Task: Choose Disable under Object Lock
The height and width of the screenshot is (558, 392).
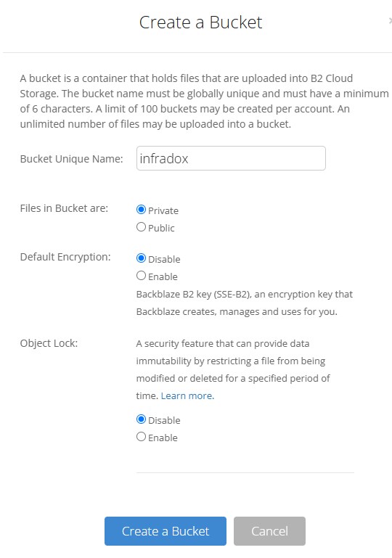Action: (141, 419)
